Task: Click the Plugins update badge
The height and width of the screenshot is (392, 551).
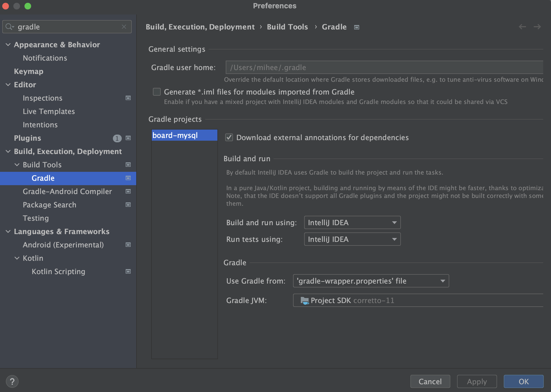Action: pos(117,138)
